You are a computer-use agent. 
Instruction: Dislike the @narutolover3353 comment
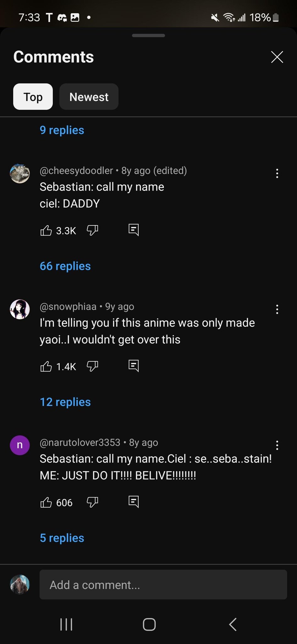coord(92,502)
